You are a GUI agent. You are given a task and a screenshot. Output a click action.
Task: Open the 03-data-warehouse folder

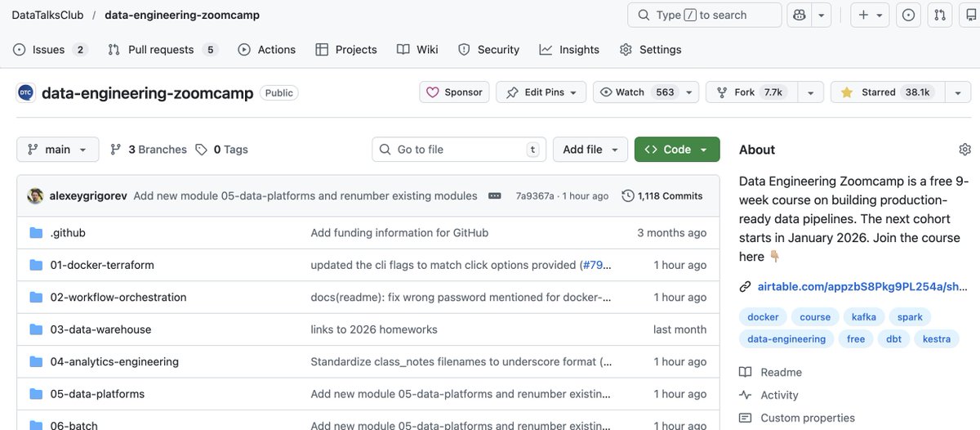click(100, 329)
